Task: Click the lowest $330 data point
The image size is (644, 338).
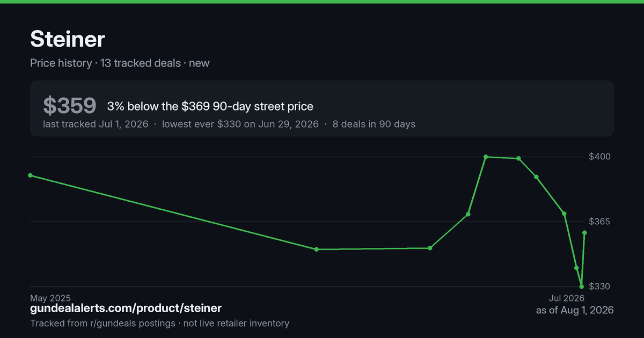Action: tap(582, 286)
